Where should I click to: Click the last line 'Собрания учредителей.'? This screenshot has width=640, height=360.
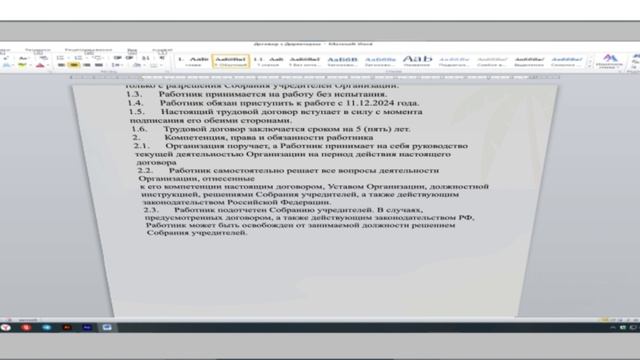click(197, 233)
